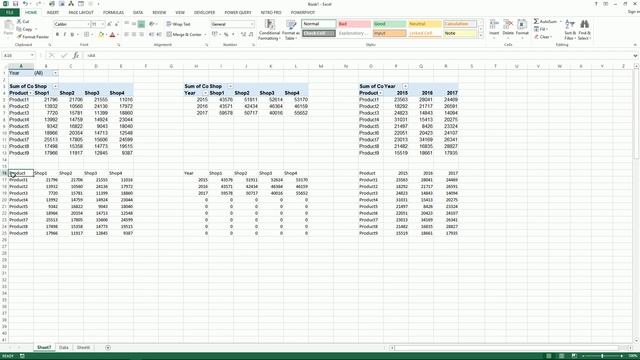
Task: Apply the red Font Color
Action: 113,35
